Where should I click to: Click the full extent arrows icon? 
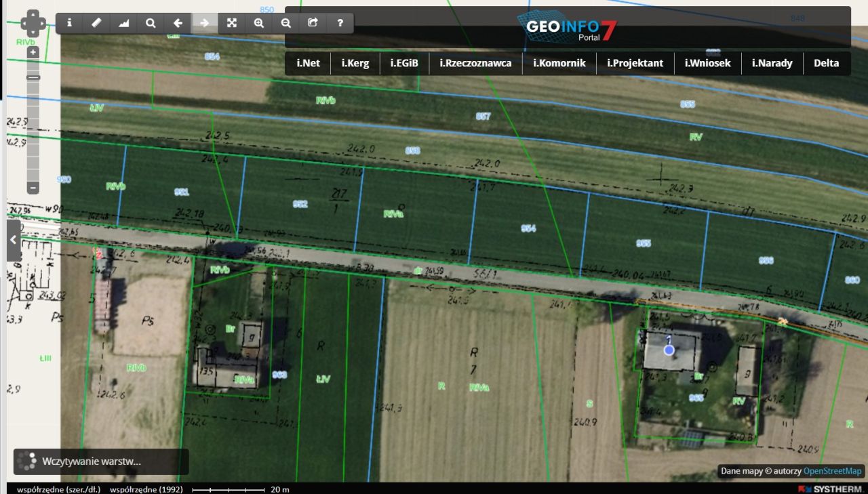pos(232,23)
